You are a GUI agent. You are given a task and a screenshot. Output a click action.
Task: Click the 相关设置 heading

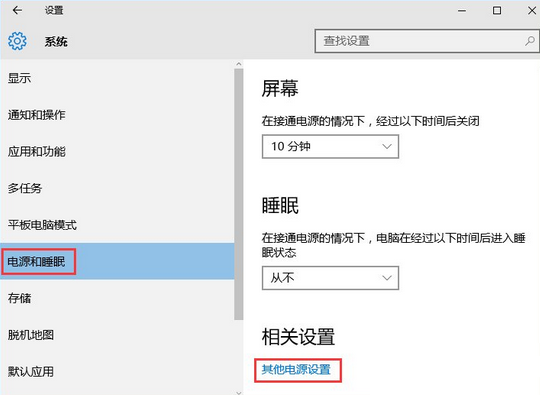coord(298,336)
